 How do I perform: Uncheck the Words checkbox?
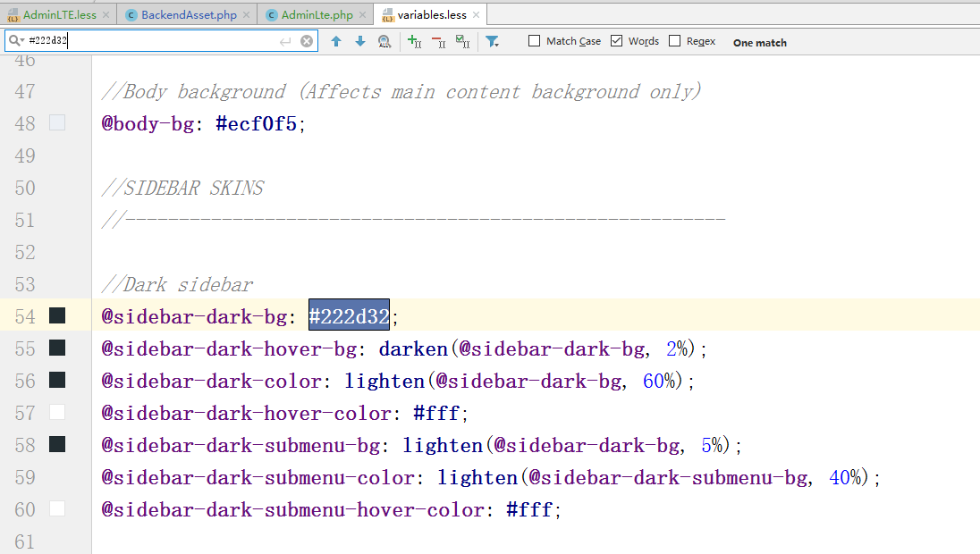(617, 41)
